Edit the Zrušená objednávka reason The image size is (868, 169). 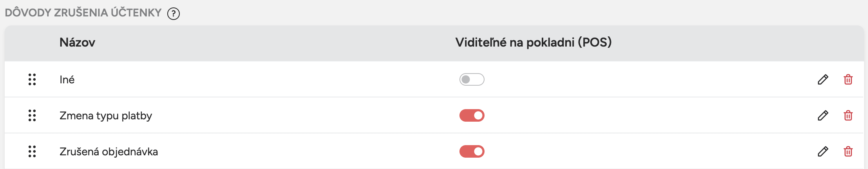tap(823, 151)
